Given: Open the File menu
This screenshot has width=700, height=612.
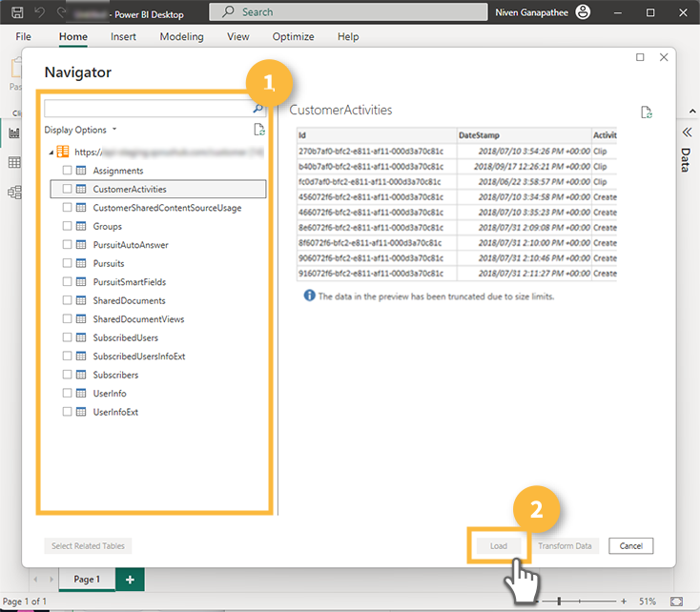Looking at the screenshot, I should [23, 36].
